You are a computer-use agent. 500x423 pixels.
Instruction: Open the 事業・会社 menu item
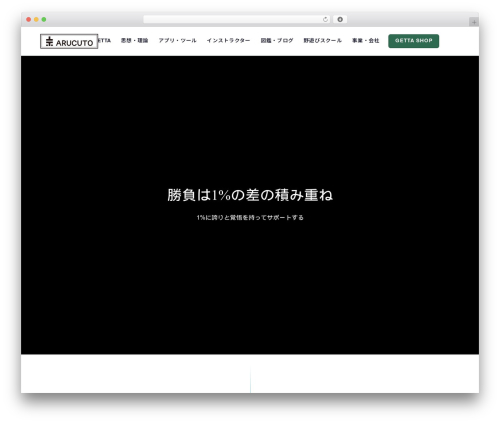[x=366, y=41]
